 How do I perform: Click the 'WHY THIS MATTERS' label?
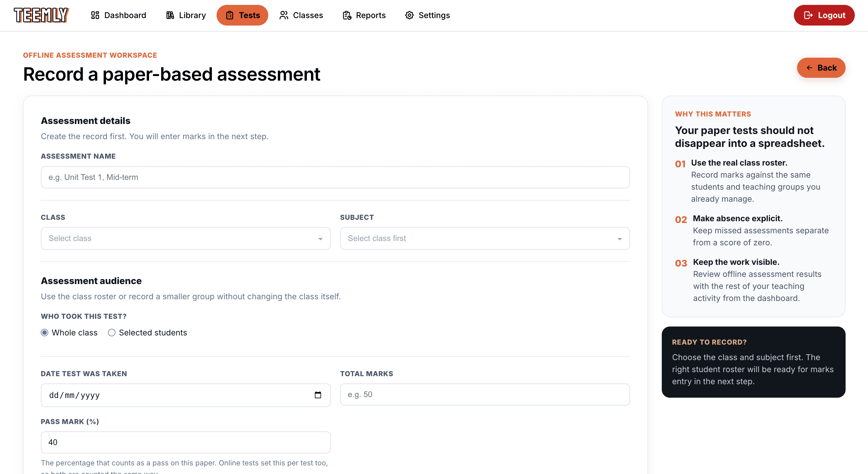[x=713, y=114]
